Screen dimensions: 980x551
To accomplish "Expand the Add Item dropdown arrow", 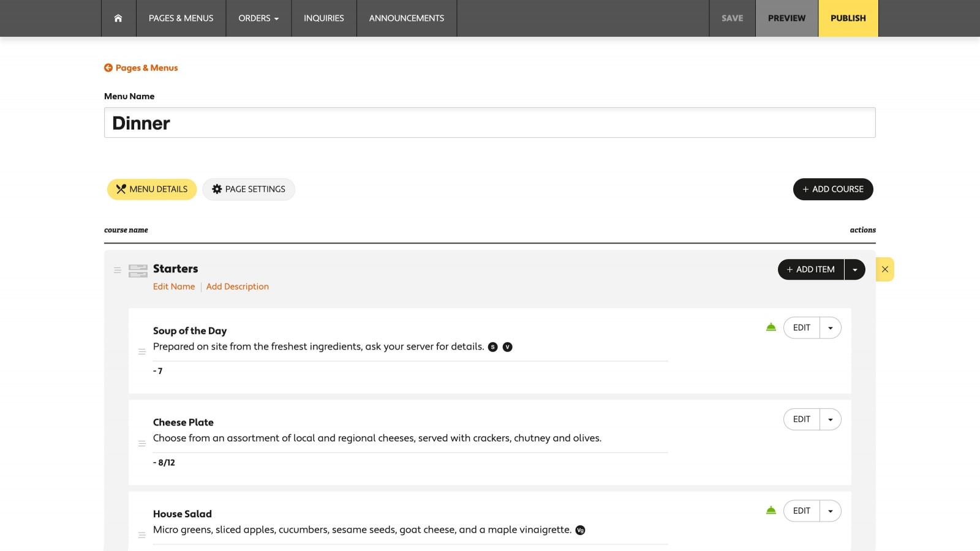I will (855, 269).
